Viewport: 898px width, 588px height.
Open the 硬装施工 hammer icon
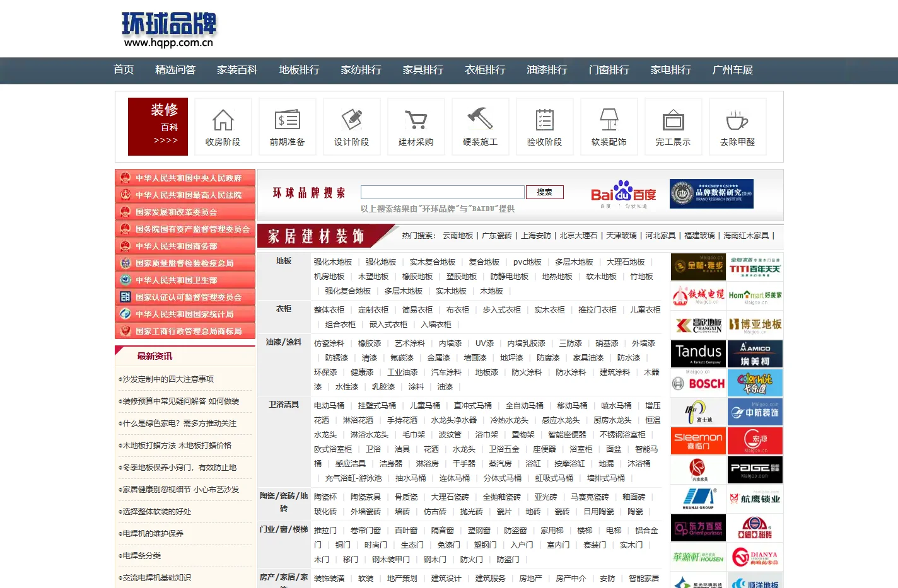pos(481,126)
